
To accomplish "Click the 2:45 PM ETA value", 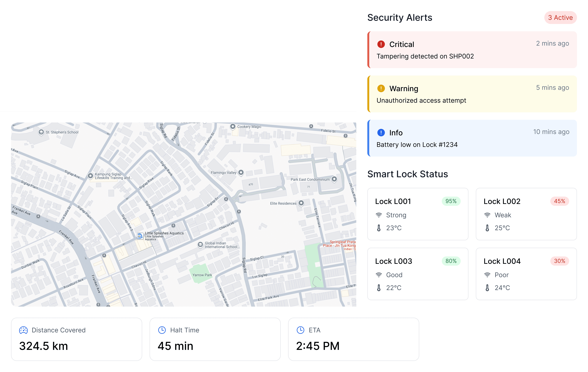I will (x=318, y=346).
